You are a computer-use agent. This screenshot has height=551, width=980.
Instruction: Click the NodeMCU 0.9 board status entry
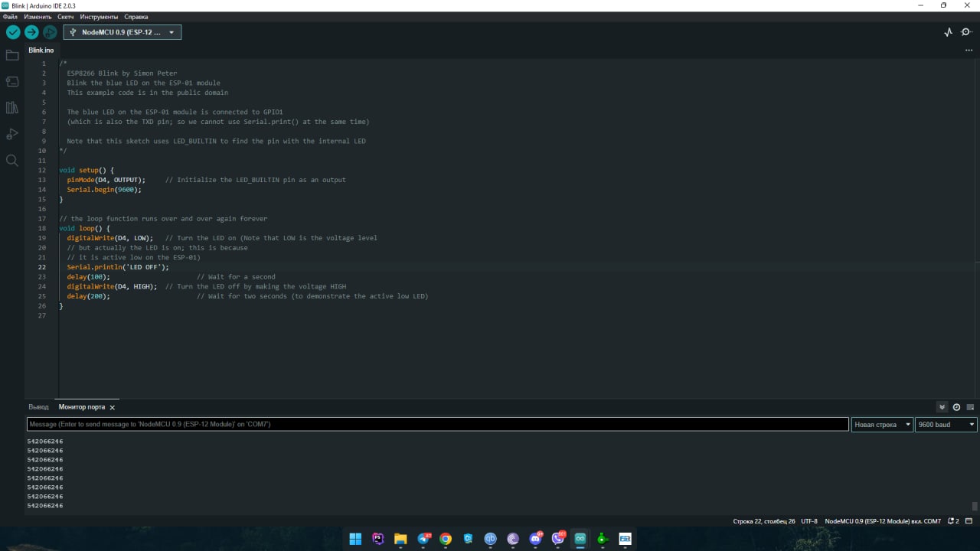click(883, 521)
